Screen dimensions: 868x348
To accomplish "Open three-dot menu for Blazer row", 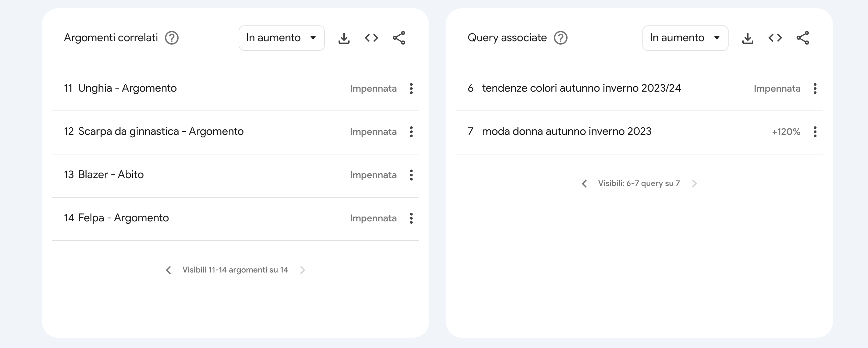I will pos(411,175).
